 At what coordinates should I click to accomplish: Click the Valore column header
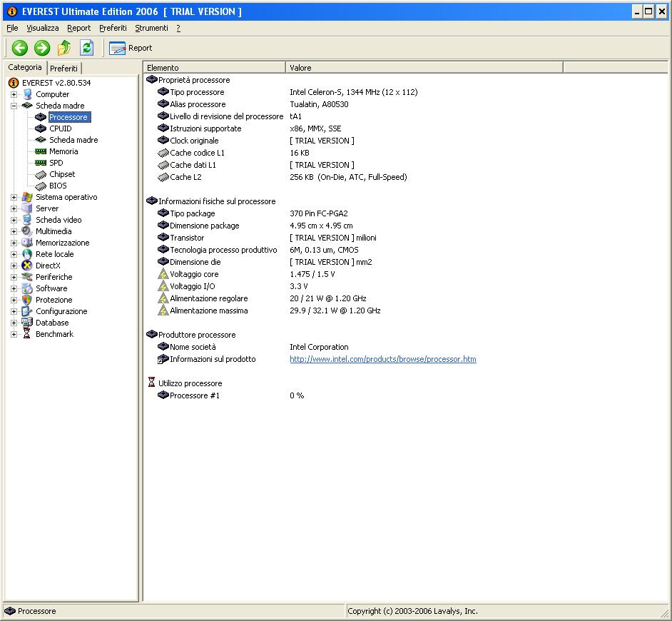point(424,68)
